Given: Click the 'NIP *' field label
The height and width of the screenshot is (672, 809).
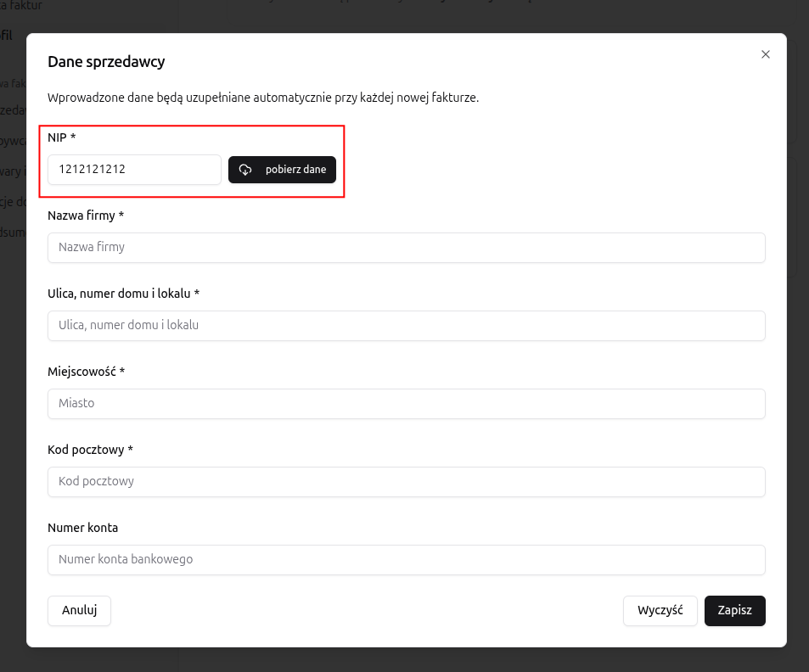Looking at the screenshot, I should coord(62,137).
